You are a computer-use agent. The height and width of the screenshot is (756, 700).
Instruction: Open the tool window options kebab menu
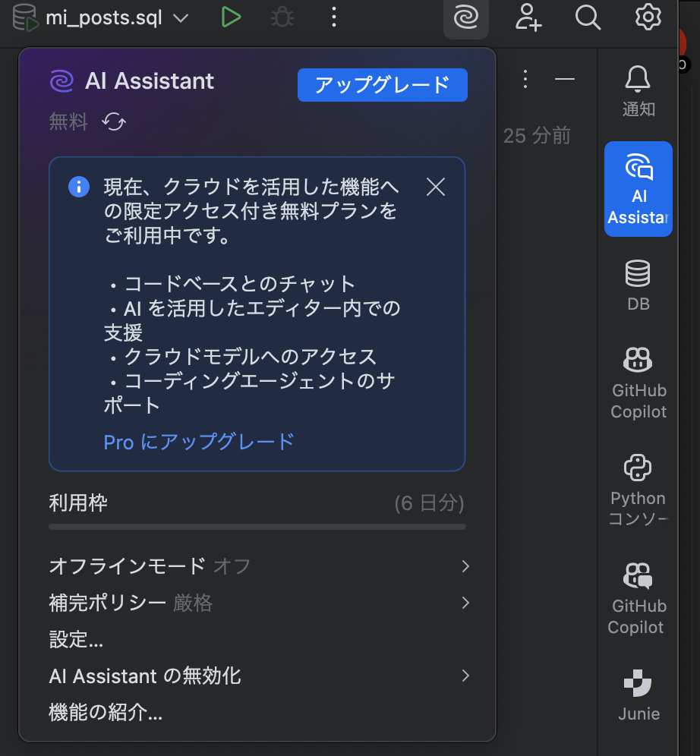point(525,79)
